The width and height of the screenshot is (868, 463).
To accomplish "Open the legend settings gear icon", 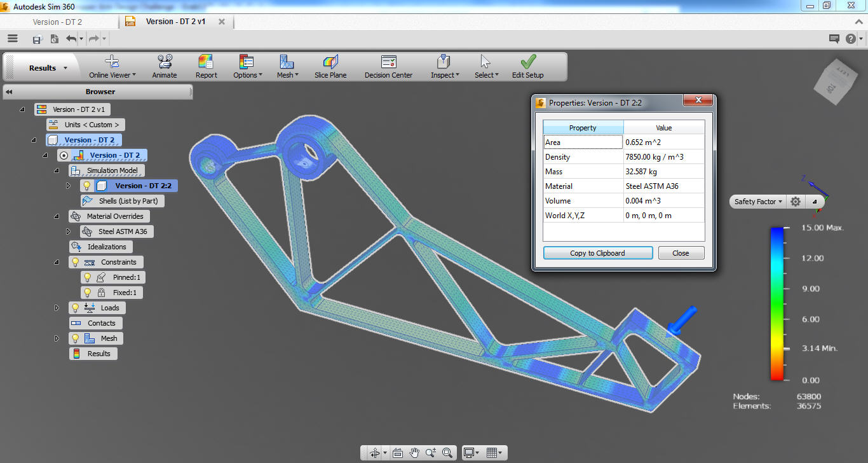I will 796,202.
